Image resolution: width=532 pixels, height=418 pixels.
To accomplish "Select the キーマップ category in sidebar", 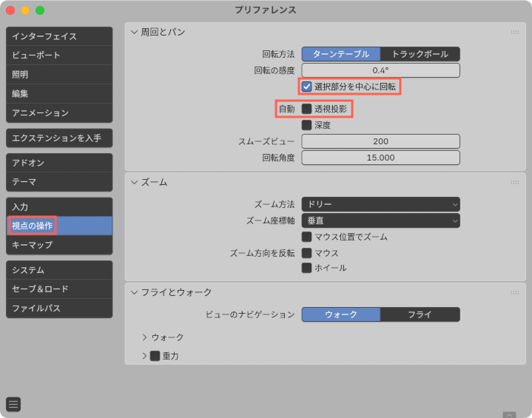I will 59,245.
